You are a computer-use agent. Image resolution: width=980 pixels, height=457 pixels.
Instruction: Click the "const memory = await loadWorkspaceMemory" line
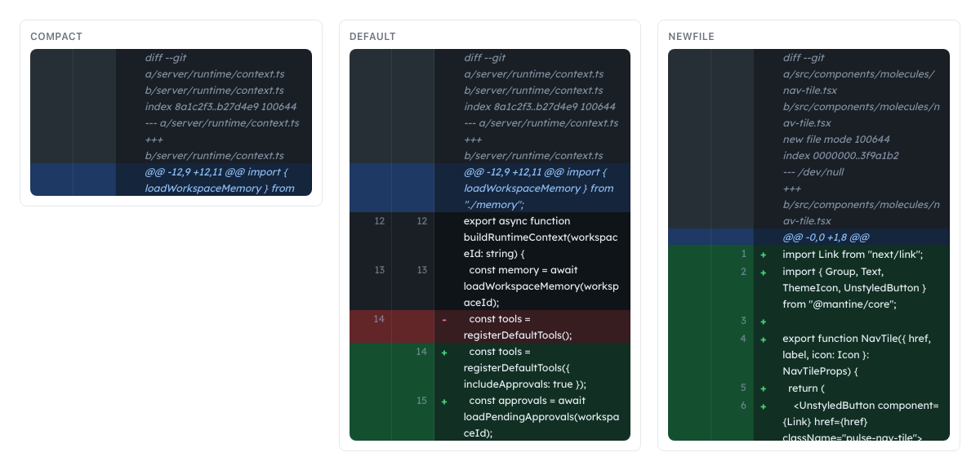coord(490,286)
